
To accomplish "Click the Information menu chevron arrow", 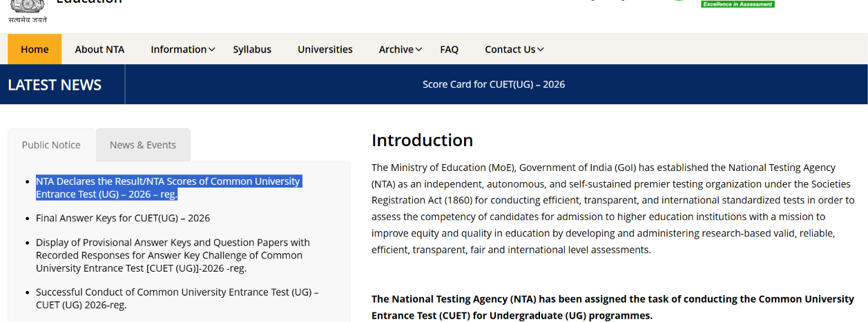I will click(212, 50).
